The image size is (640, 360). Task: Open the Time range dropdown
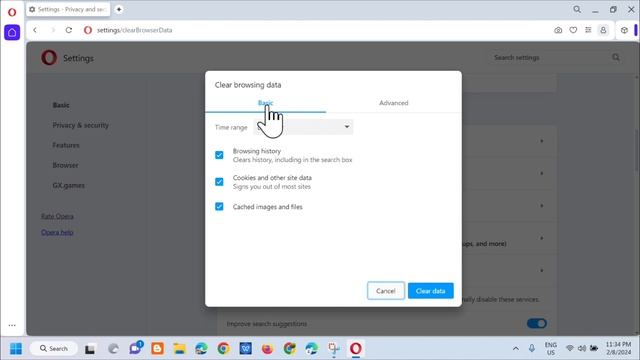[303, 127]
